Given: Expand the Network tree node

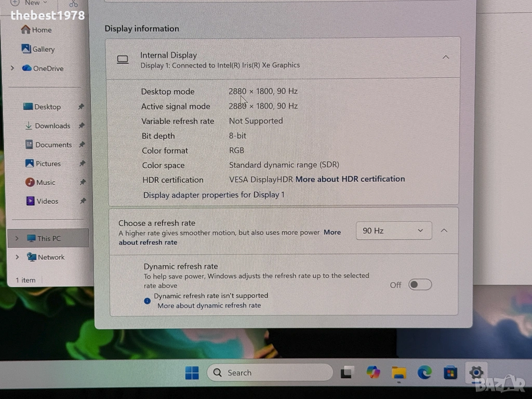Looking at the screenshot, I should coord(17,257).
